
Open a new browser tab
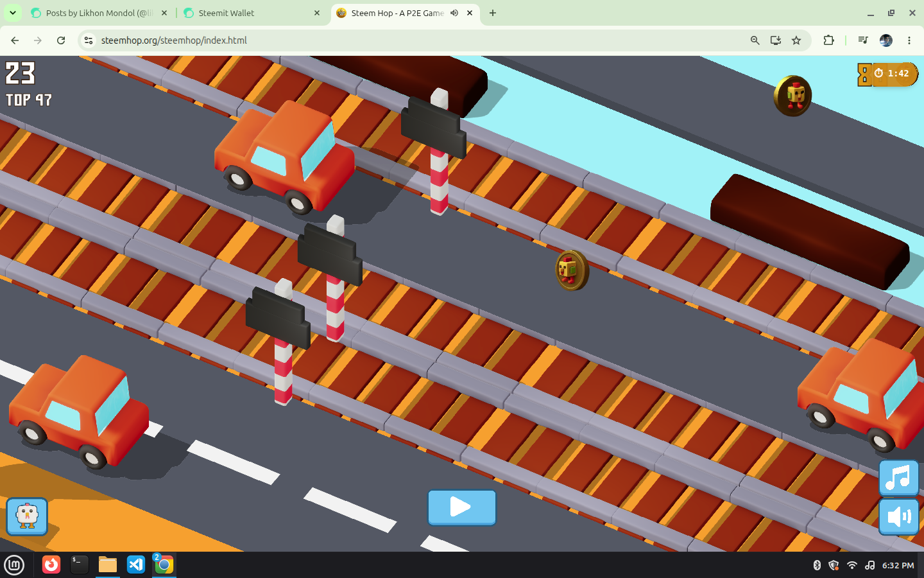point(493,13)
